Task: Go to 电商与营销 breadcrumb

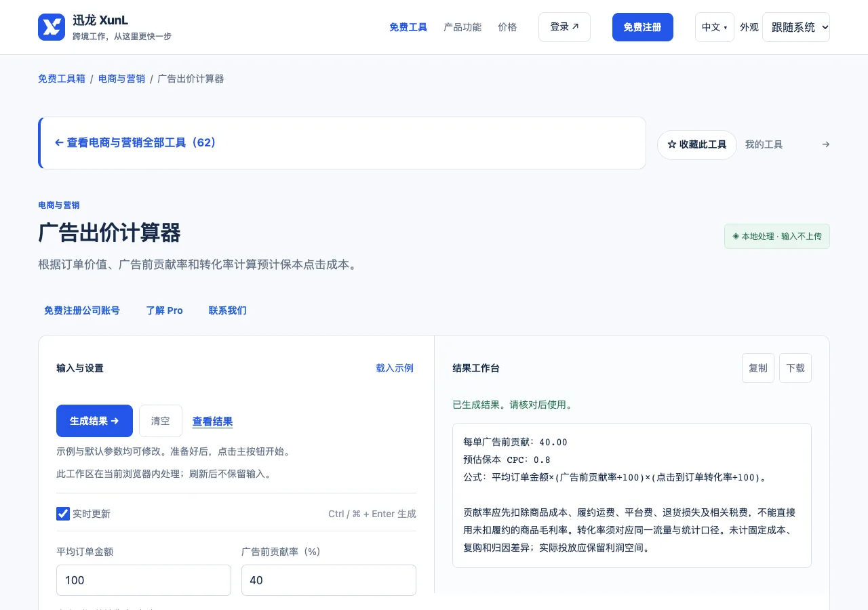Action: point(121,79)
